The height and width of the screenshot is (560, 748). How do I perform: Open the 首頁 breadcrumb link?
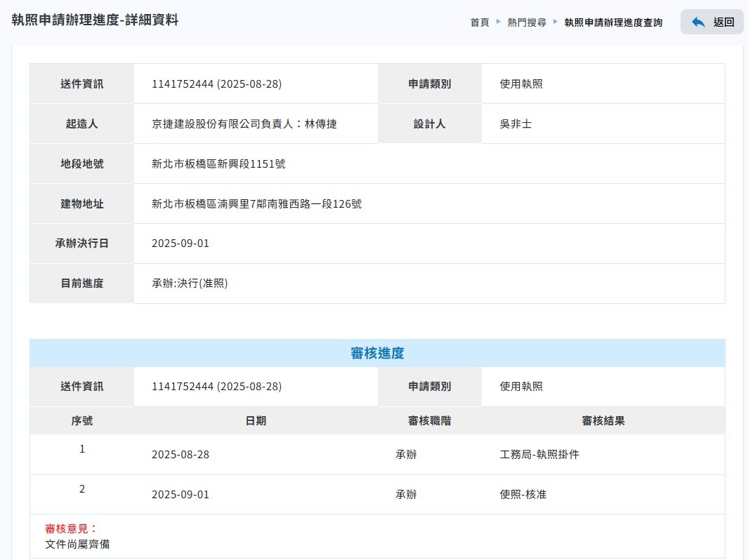480,22
